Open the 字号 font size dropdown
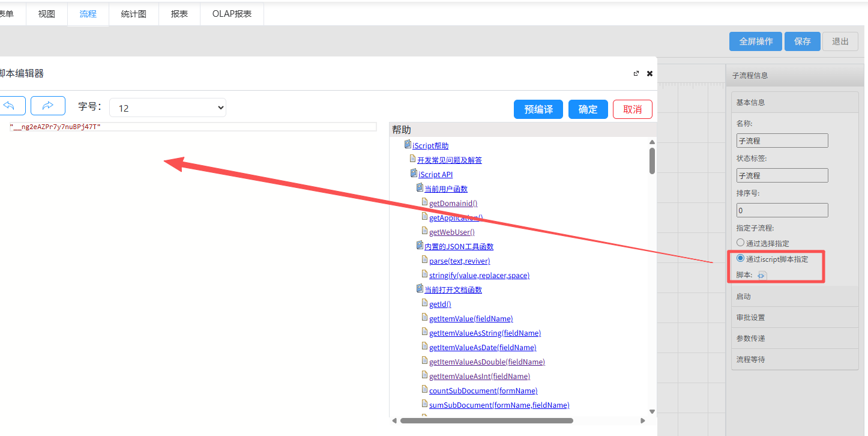 click(168, 107)
